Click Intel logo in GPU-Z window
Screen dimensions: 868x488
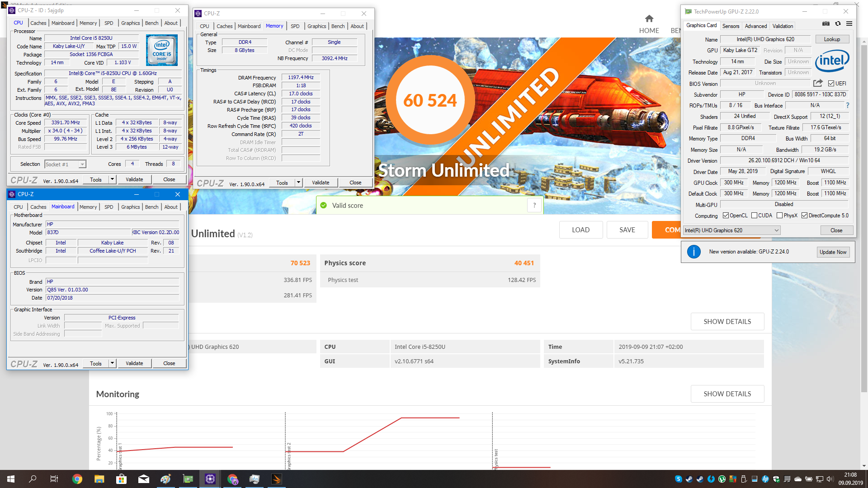[x=832, y=61]
